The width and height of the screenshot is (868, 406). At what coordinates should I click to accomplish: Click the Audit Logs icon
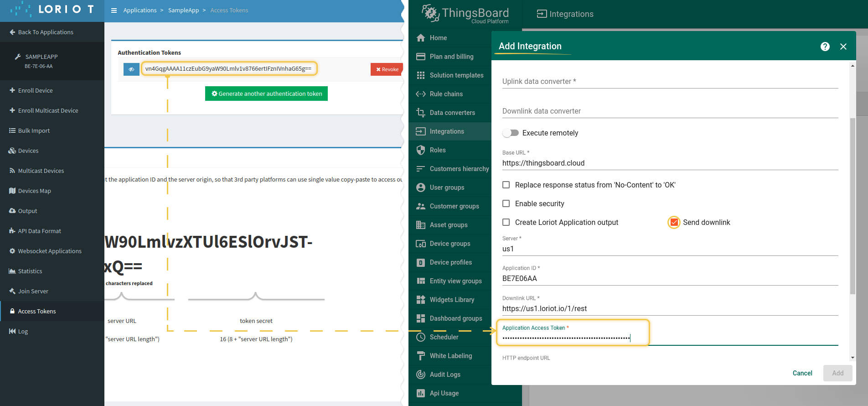[x=420, y=375]
